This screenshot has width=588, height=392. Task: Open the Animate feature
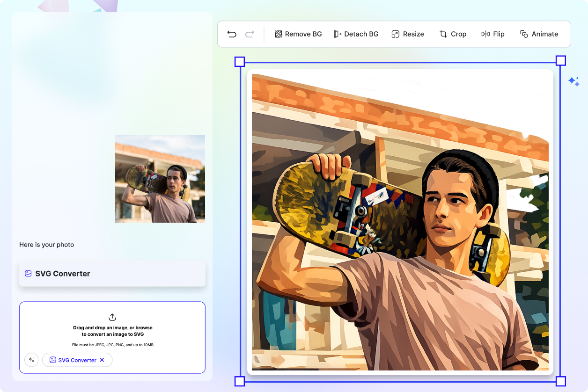(x=539, y=34)
